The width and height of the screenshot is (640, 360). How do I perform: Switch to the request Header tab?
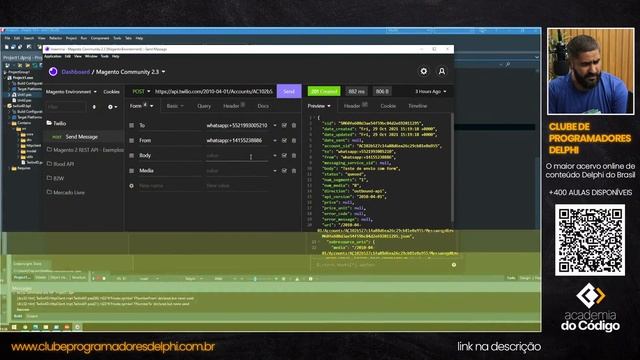click(x=234, y=106)
